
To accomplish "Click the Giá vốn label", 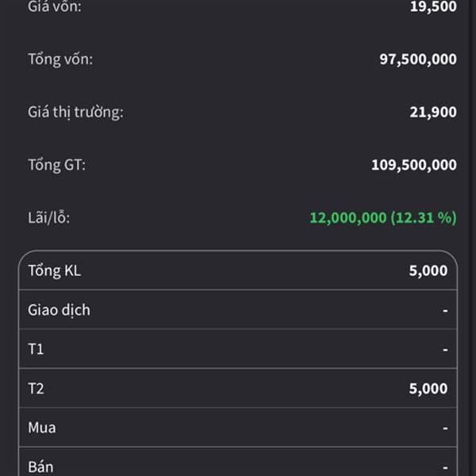I will pyautogui.click(x=55, y=6).
